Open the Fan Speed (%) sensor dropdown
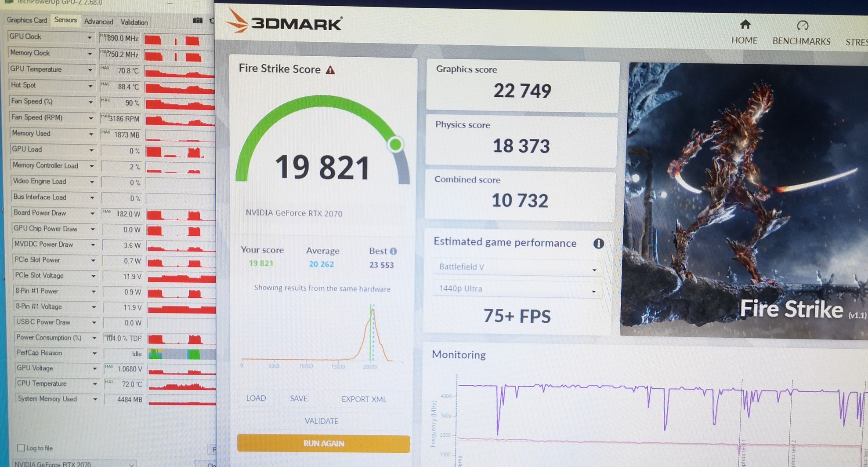Viewport: 868px width, 467px height. (x=90, y=102)
